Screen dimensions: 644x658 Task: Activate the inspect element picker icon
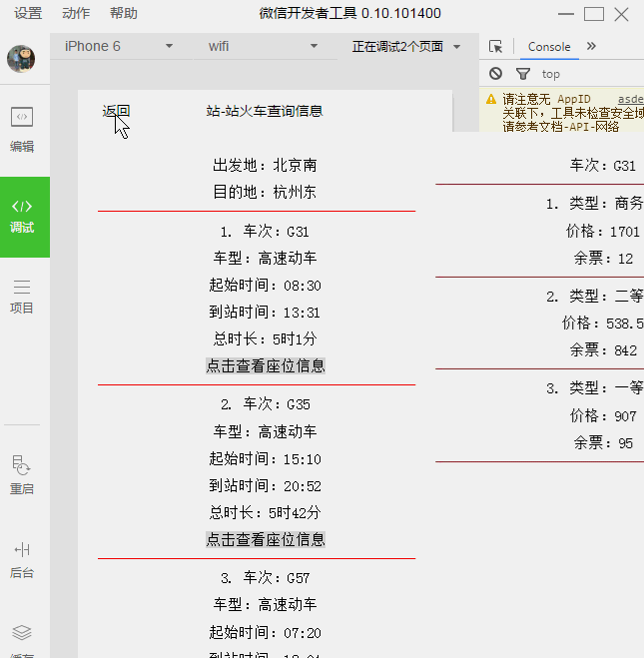(x=495, y=46)
